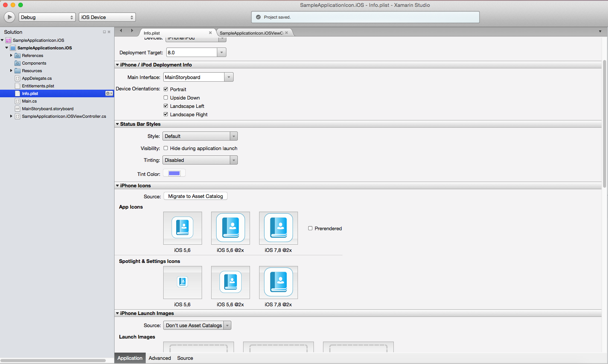Switch to the Source tab
The height and width of the screenshot is (364, 608).
[185, 358]
